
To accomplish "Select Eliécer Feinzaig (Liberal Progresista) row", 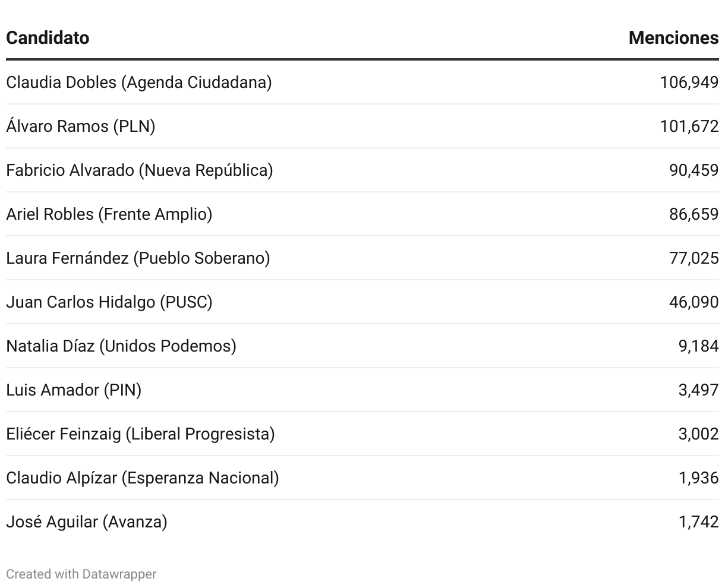I will [x=140, y=434].
